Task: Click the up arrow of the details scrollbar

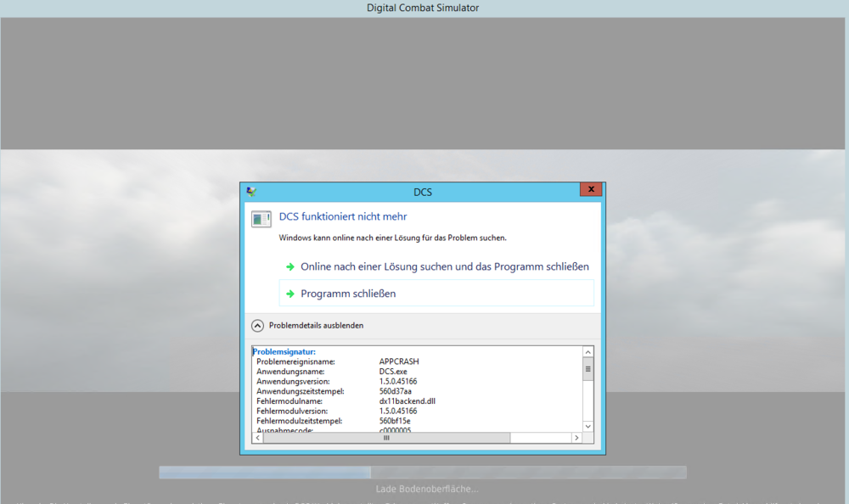Action: pyautogui.click(x=588, y=351)
